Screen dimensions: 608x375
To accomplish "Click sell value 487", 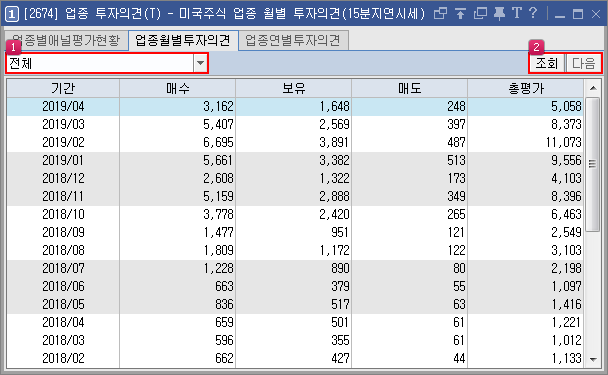I will pos(456,143).
